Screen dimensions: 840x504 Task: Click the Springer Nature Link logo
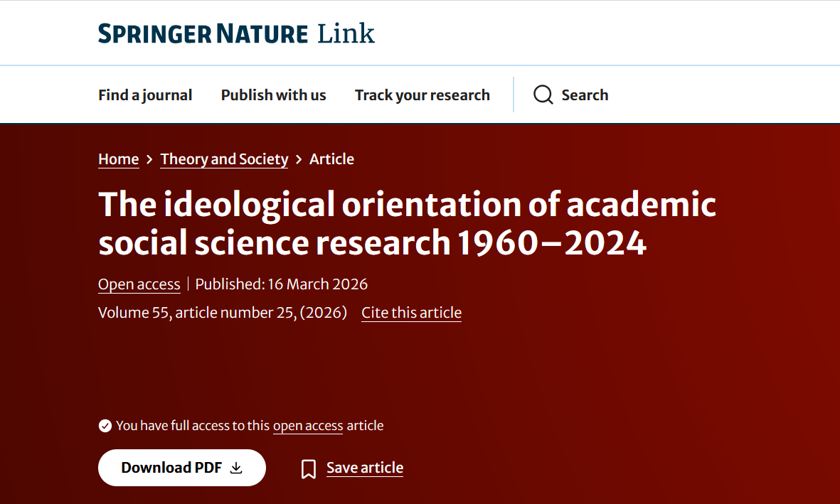tap(236, 33)
